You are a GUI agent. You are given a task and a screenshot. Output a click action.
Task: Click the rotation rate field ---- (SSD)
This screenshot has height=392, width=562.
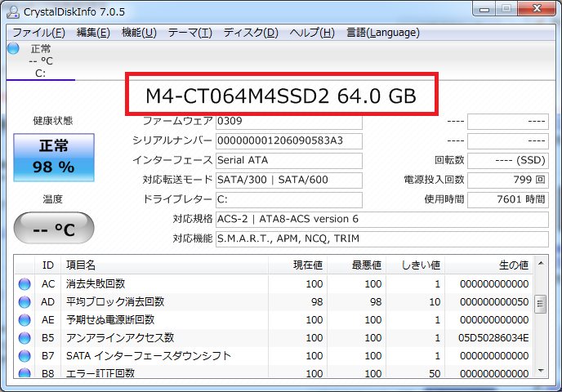click(508, 161)
